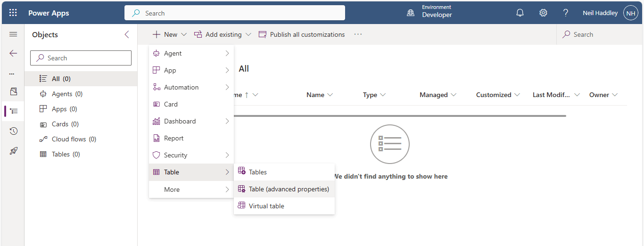This screenshot has height=246, width=644.
Task: Choose Virtual table from submenu
Action: (x=266, y=206)
